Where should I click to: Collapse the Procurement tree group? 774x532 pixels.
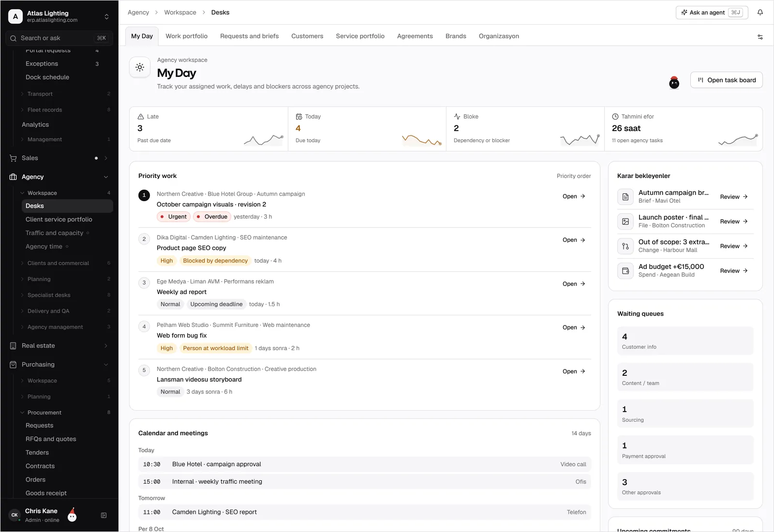tap(22, 413)
